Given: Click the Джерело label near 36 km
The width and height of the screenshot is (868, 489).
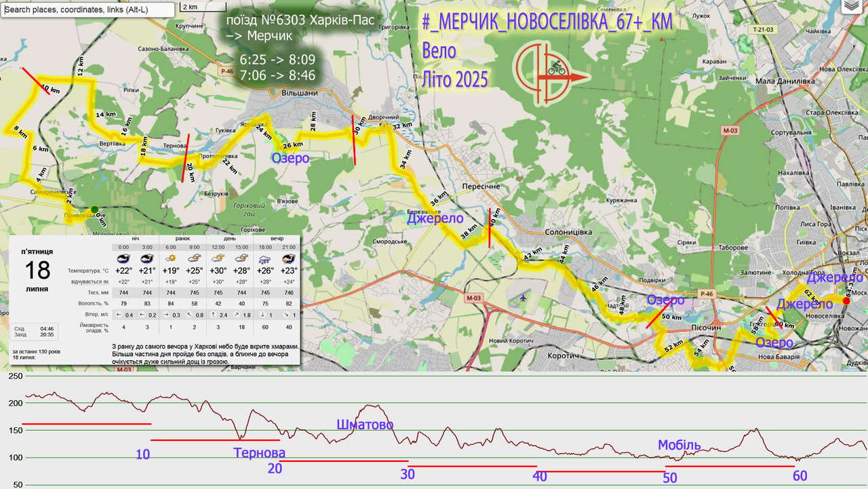Looking at the screenshot, I should click(x=435, y=218).
